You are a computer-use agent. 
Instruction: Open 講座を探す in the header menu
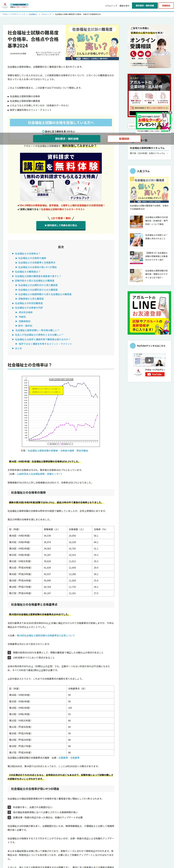124,6
